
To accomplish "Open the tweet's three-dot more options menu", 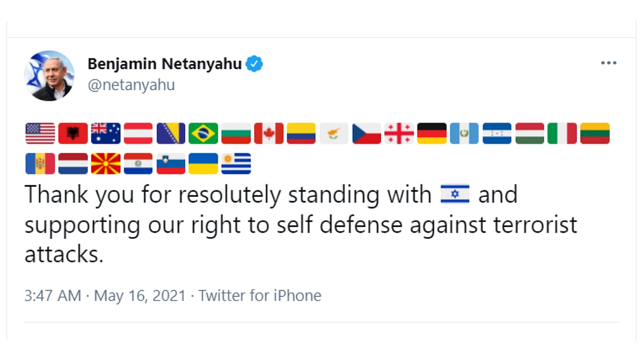I will point(609,63).
